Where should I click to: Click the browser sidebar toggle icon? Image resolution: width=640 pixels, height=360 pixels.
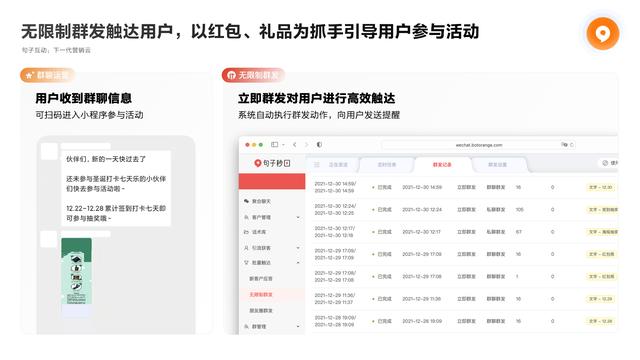coord(274,144)
